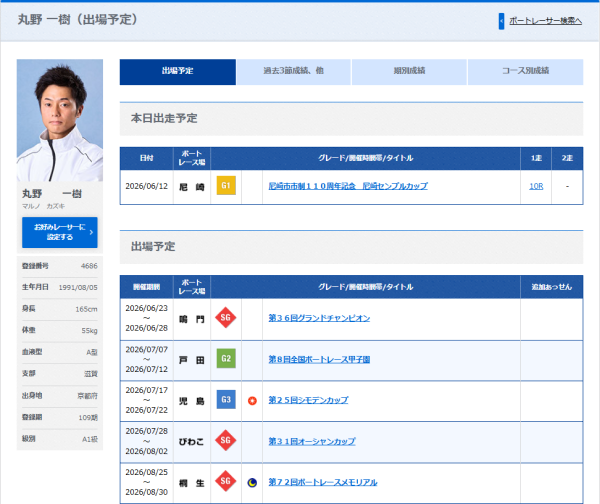Click the moon nighter icon beside ボートレースメモリアル

coord(252,483)
